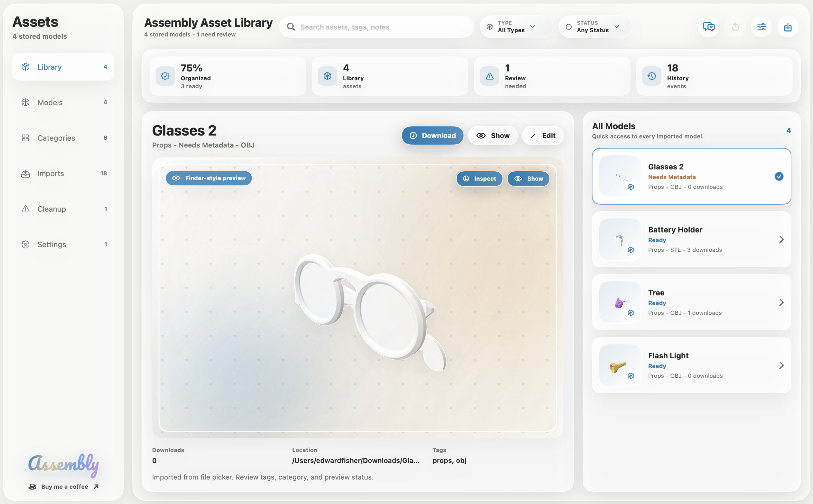
Task: Click the Settings gear icon in sidebar
Action: click(25, 244)
